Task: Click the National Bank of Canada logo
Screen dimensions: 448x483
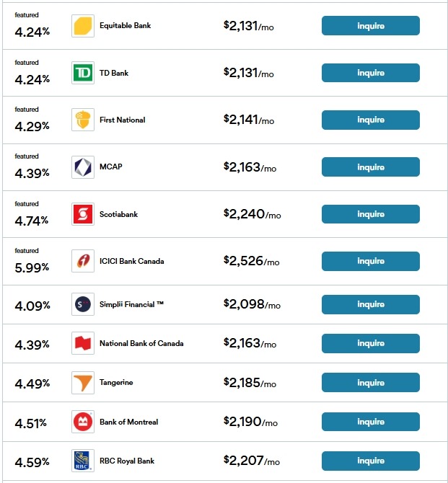Action: [83, 343]
